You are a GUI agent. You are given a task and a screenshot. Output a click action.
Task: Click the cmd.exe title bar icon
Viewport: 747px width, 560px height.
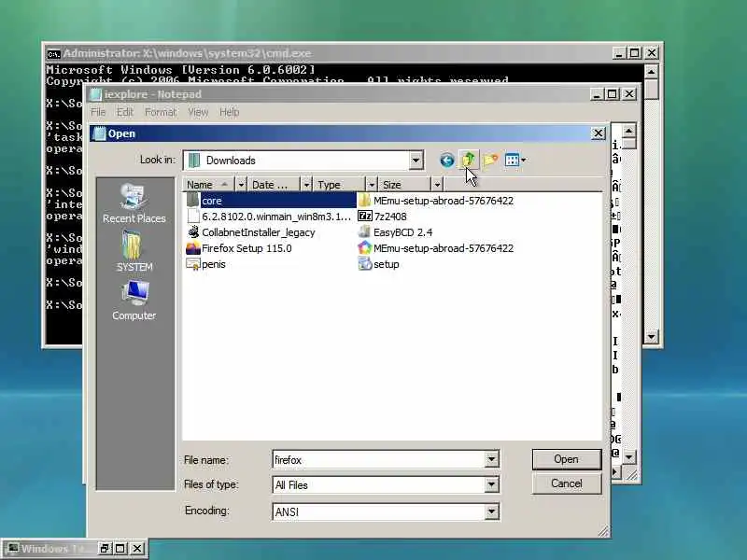53,54
